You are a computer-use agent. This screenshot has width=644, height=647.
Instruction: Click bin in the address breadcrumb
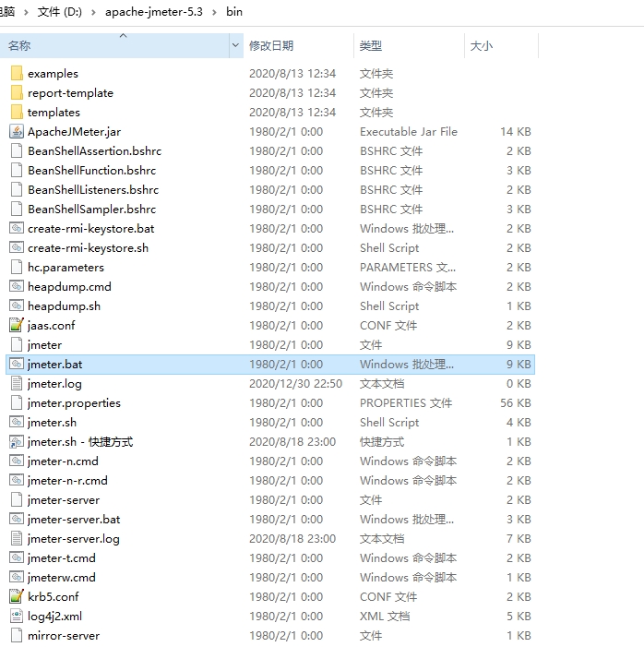[x=234, y=12]
